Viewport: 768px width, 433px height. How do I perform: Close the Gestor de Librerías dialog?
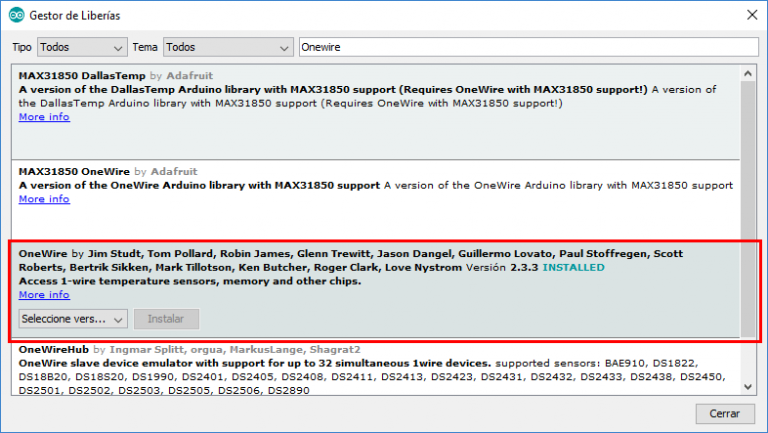pyautogui.click(x=752, y=15)
